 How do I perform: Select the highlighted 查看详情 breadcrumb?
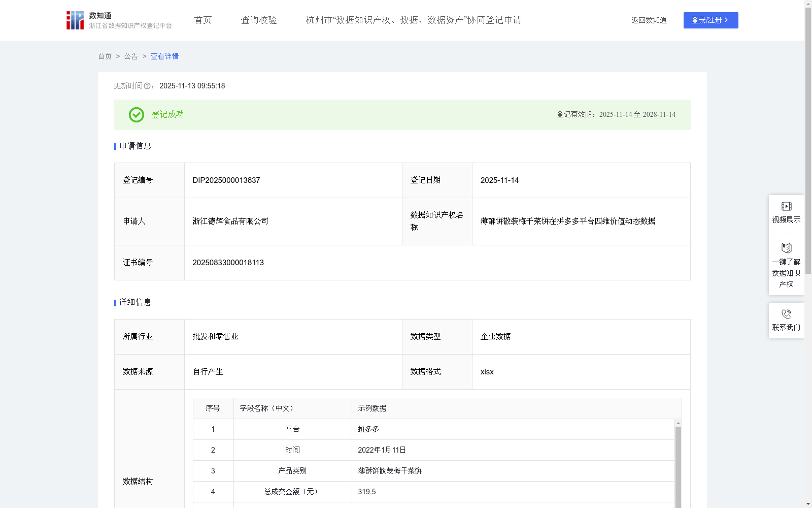(164, 56)
